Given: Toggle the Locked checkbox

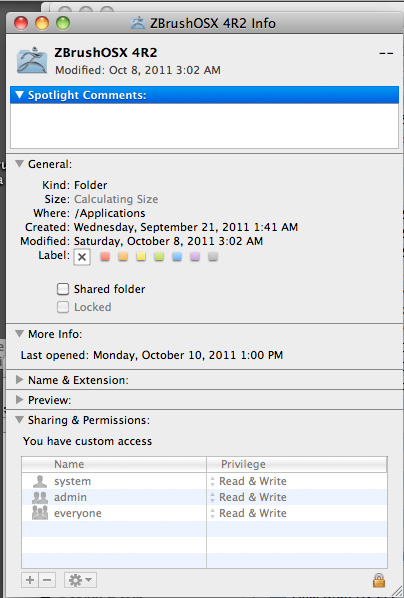Looking at the screenshot, I should (x=63, y=307).
